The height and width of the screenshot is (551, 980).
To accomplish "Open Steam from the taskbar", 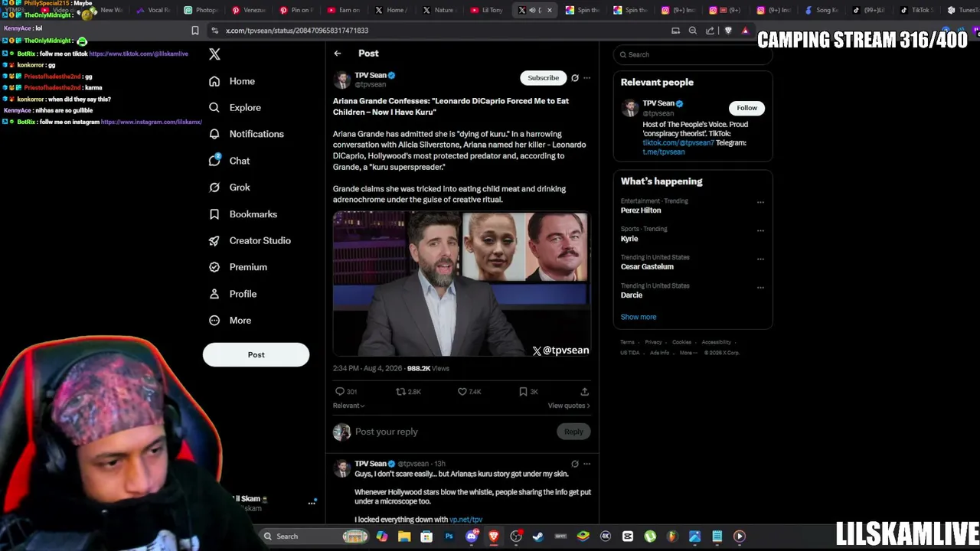I will (x=538, y=536).
